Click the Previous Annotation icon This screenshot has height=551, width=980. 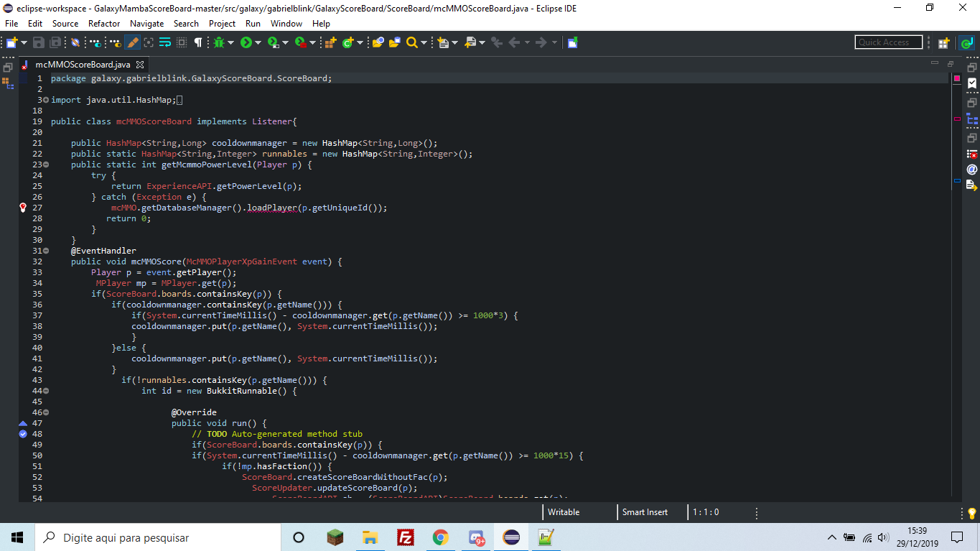point(470,42)
